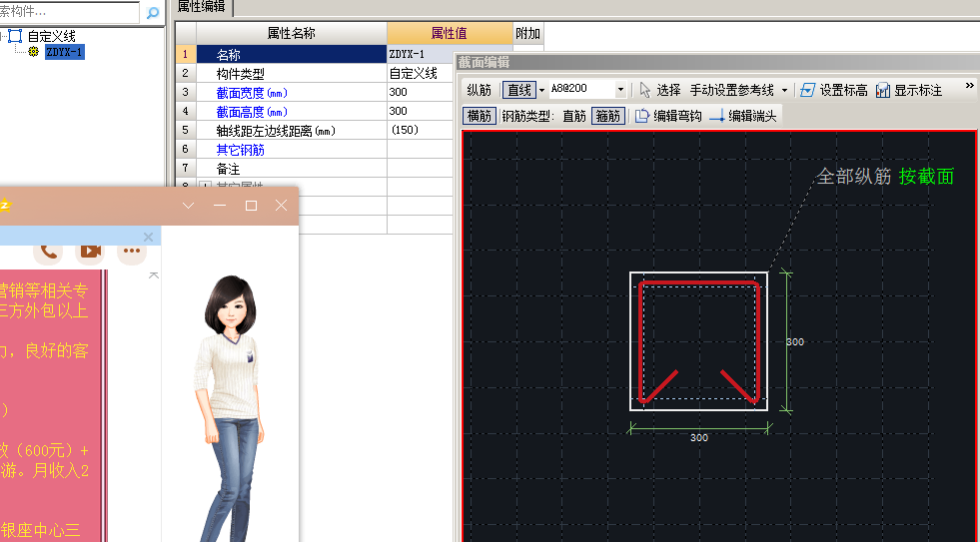The image size is (980, 542).
Task: Select the 名称 property row
Action: tap(292, 55)
